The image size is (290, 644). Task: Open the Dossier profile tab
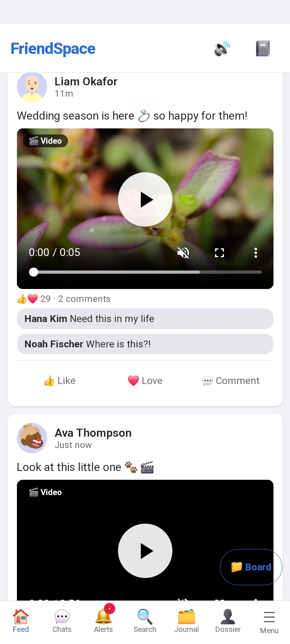coord(228,621)
